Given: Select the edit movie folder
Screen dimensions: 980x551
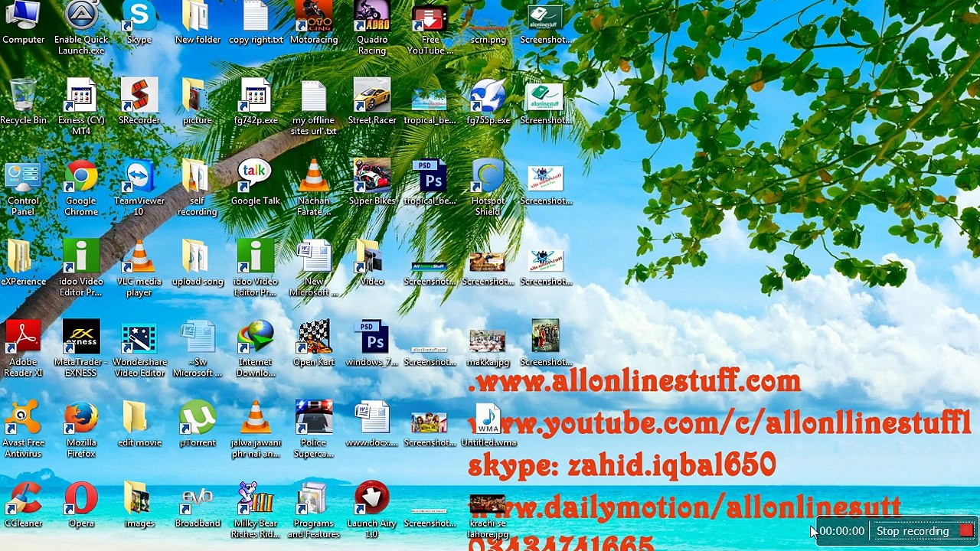Looking at the screenshot, I should 139,425.
